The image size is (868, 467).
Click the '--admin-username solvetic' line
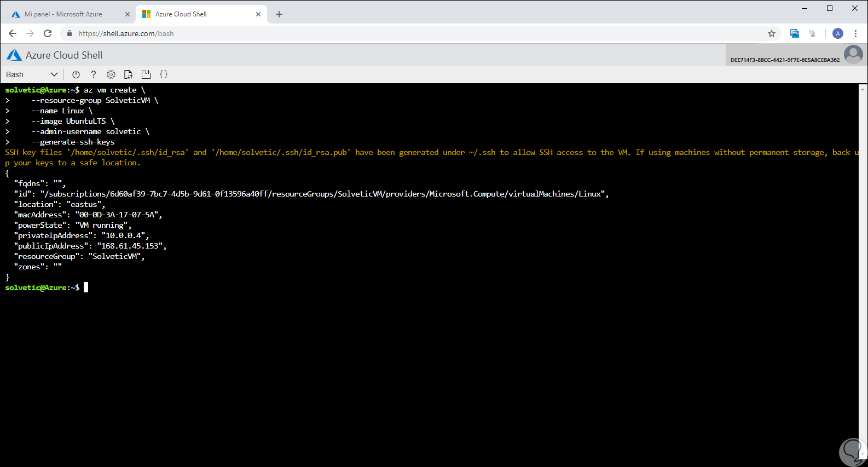[x=91, y=131]
